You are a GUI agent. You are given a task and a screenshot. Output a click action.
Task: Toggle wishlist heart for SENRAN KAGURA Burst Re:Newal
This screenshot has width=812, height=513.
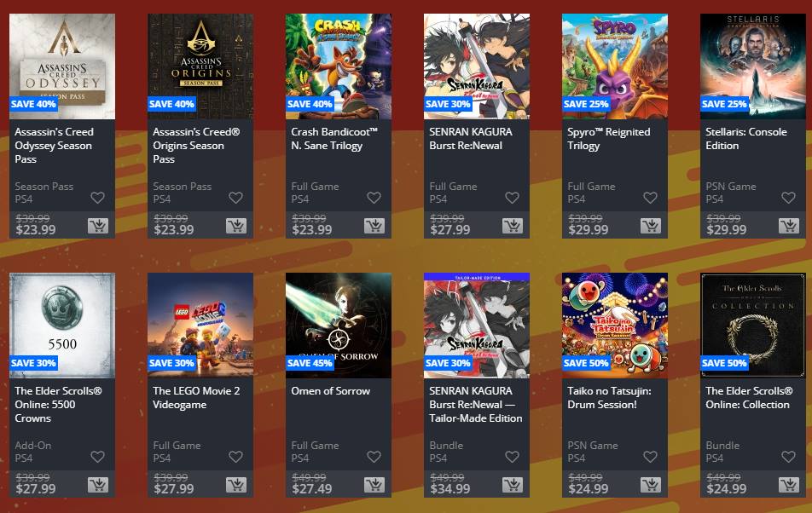[x=512, y=198]
